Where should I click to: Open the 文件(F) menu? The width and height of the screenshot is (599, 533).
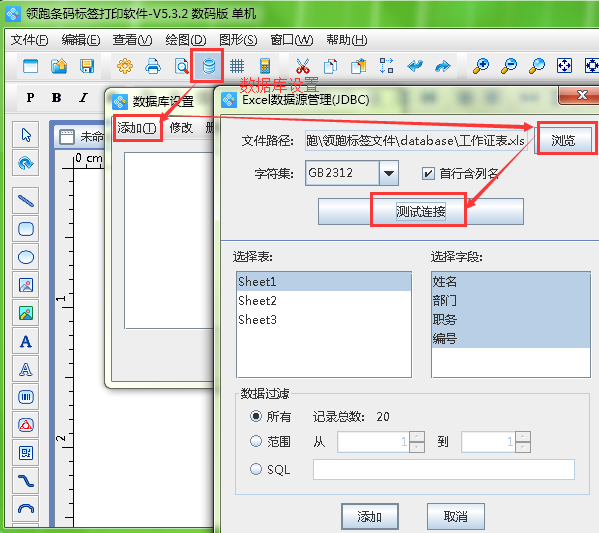point(29,40)
